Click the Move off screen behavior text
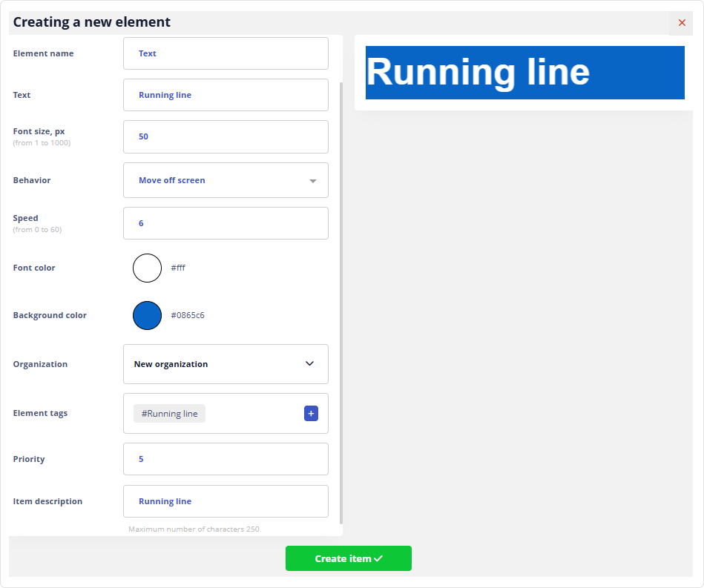This screenshot has width=704, height=588. coord(172,180)
